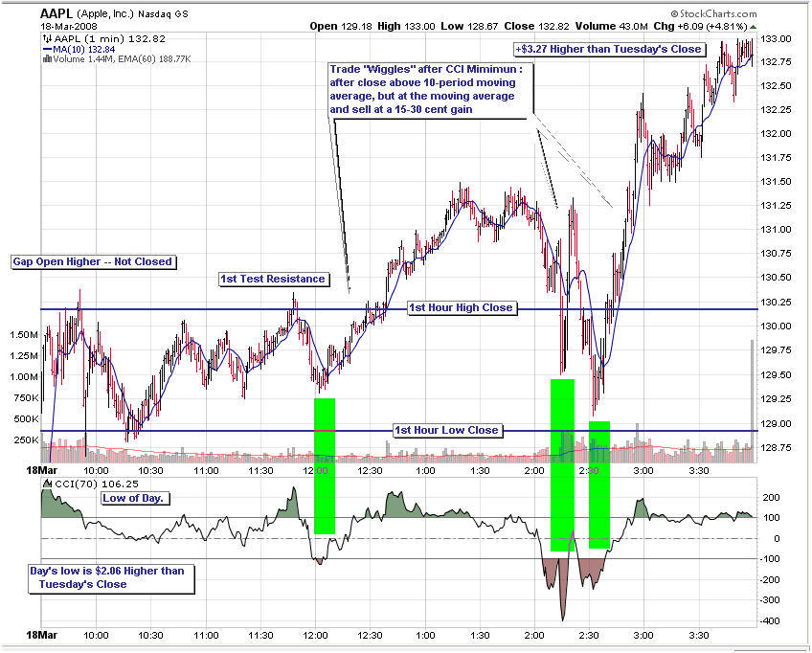Click the volume bars icon in the legend

point(47,59)
